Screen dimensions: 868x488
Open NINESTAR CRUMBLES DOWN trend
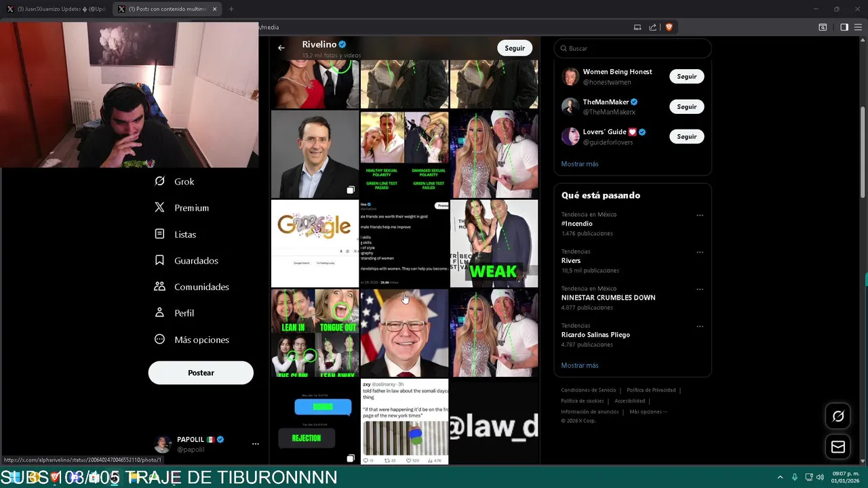point(608,298)
